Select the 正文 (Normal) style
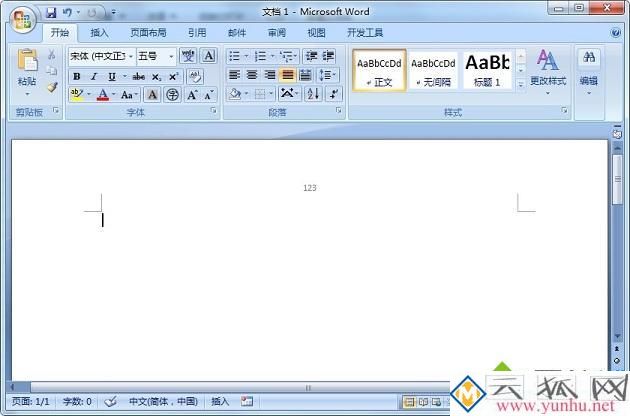 pyautogui.click(x=379, y=70)
